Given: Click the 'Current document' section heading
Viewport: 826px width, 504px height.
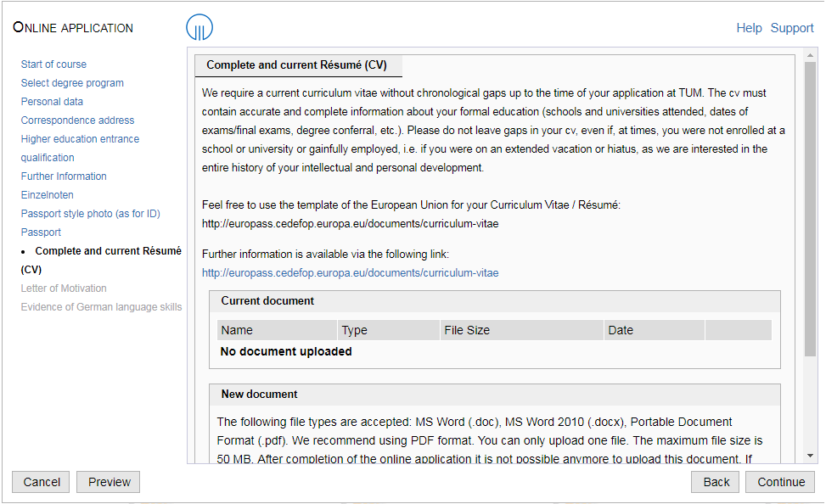Looking at the screenshot, I should pos(267,300).
